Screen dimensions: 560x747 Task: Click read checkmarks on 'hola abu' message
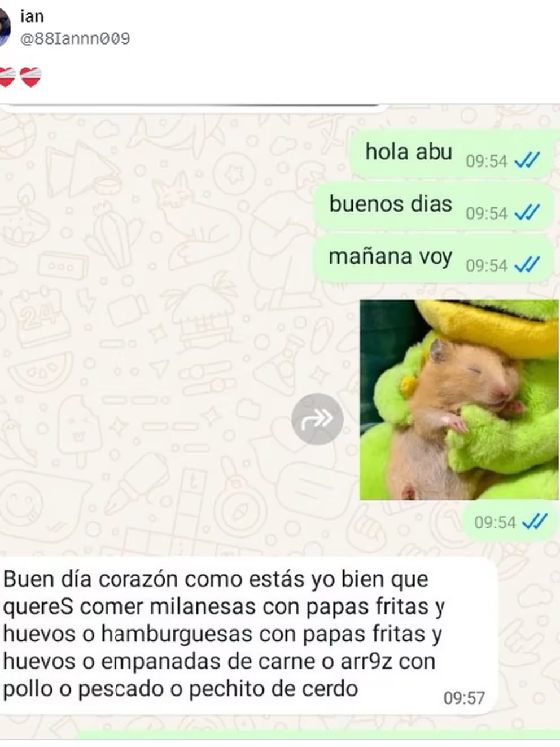click(527, 161)
